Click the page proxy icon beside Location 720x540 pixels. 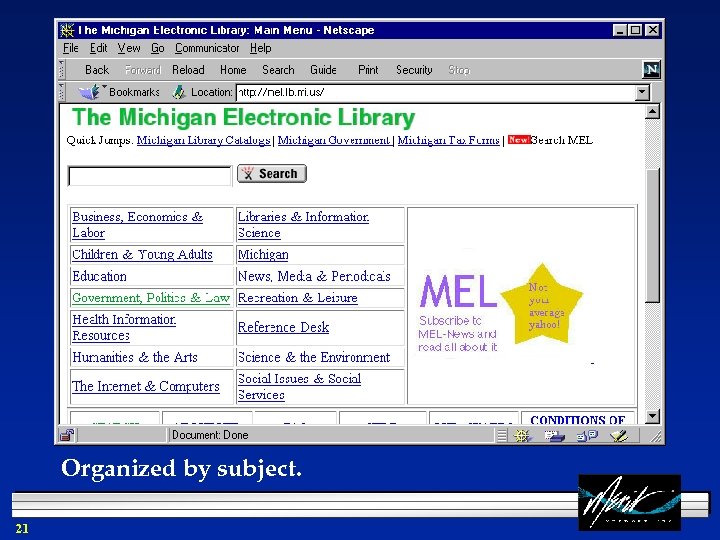(x=179, y=92)
